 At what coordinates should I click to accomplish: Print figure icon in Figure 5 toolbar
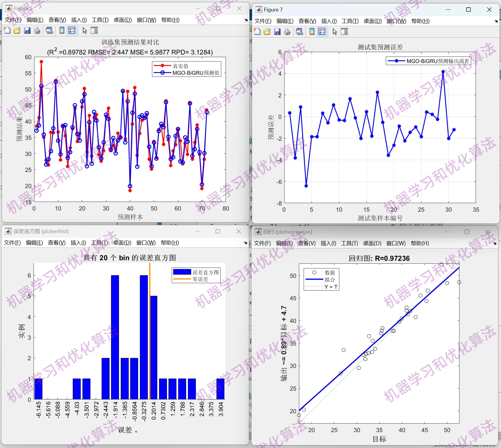pos(37,30)
